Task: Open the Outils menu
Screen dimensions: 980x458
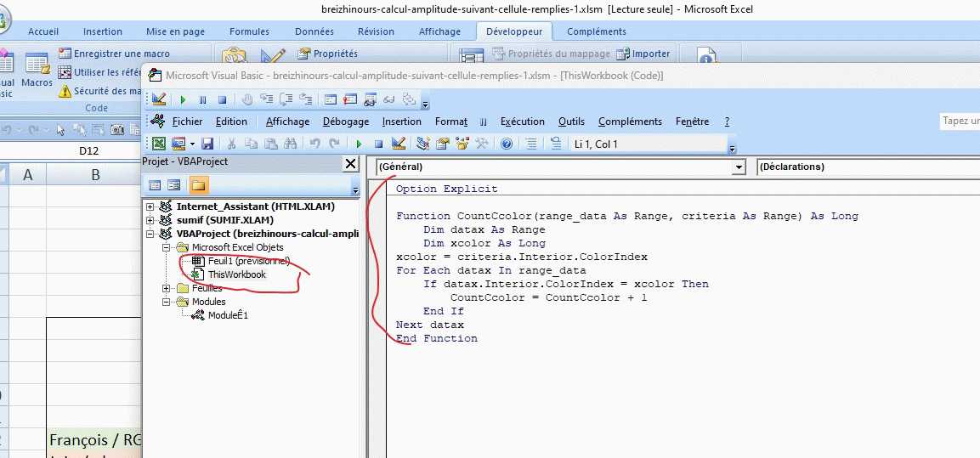Action: [x=571, y=122]
